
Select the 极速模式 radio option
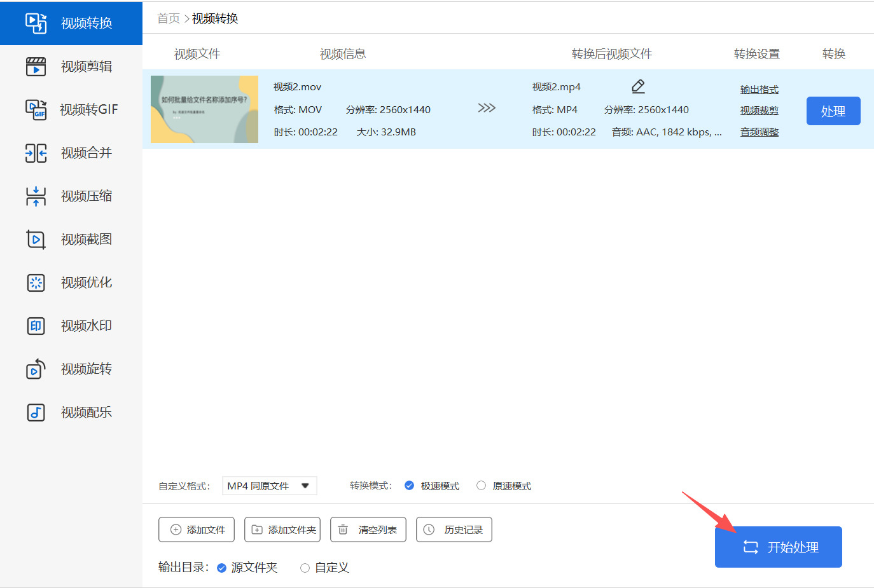point(410,486)
